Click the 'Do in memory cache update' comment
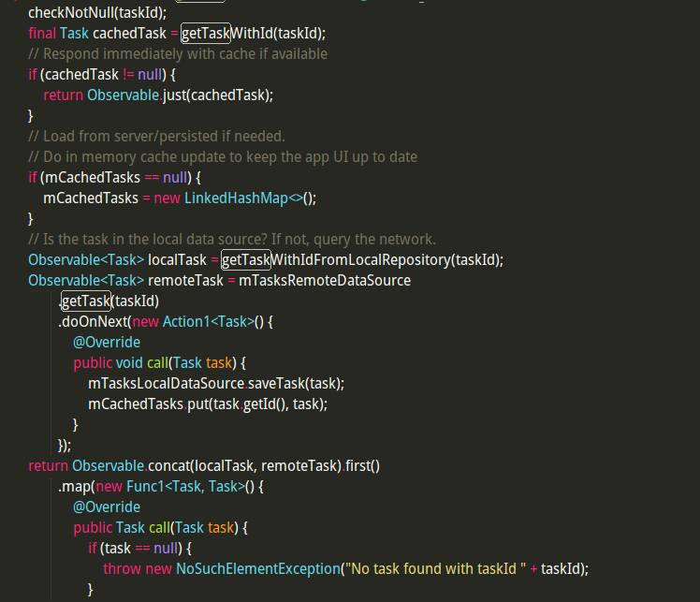Screen dimensions: 700x602 [x=223, y=156]
